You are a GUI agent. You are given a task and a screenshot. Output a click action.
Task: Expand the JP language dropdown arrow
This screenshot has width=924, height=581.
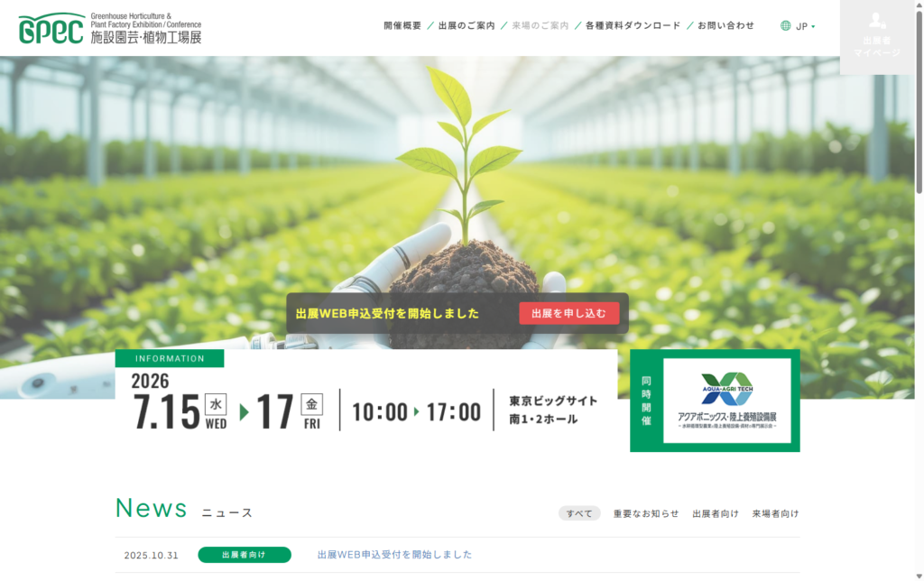(813, 26)
